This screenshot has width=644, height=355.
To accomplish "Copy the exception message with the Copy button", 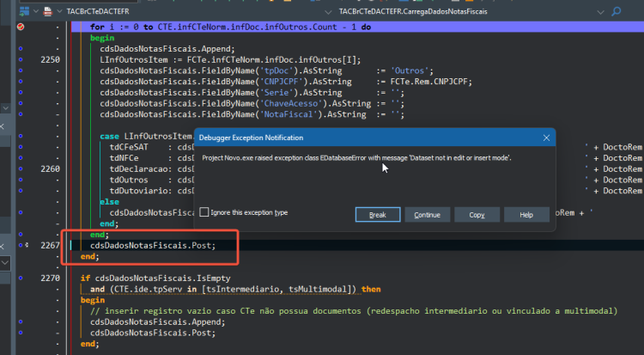I will click(477, 215).
